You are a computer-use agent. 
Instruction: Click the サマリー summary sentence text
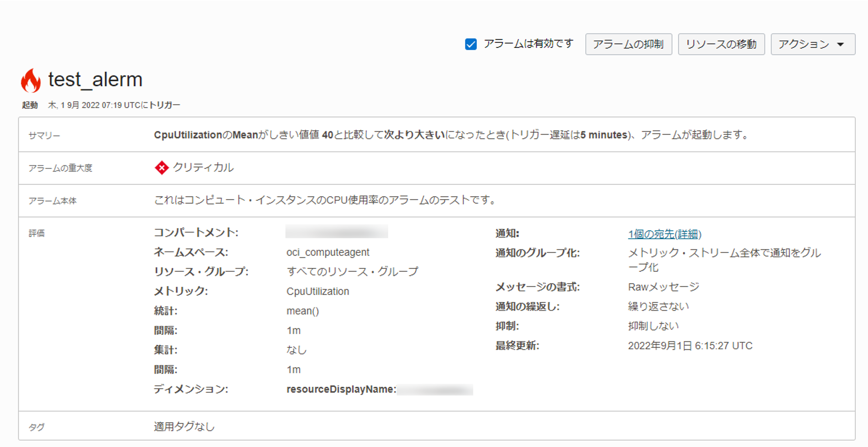pyautogui.click(x=450, y=135)
